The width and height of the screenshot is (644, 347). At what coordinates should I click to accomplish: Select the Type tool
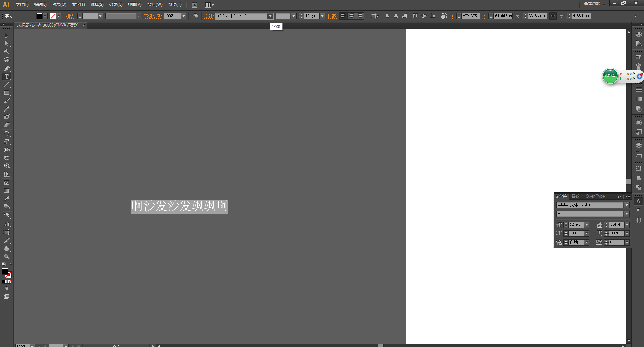[7, 77]
